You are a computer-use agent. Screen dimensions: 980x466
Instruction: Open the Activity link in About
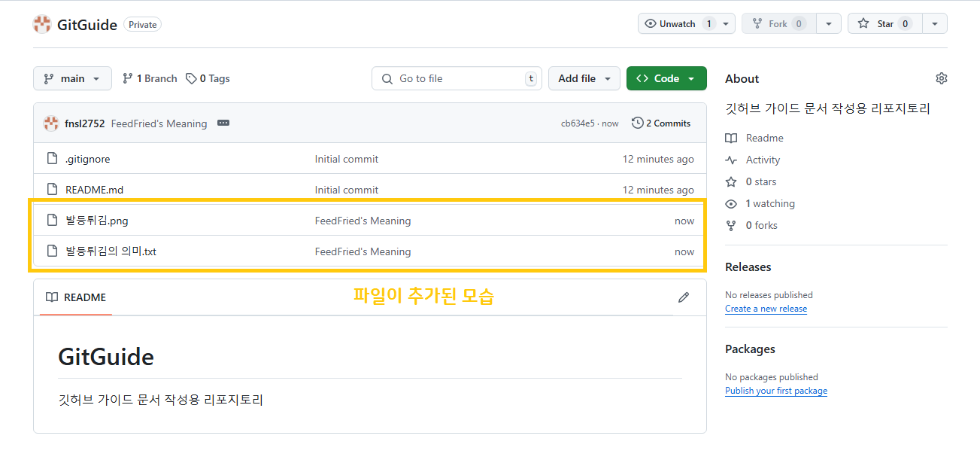(763, 160)
